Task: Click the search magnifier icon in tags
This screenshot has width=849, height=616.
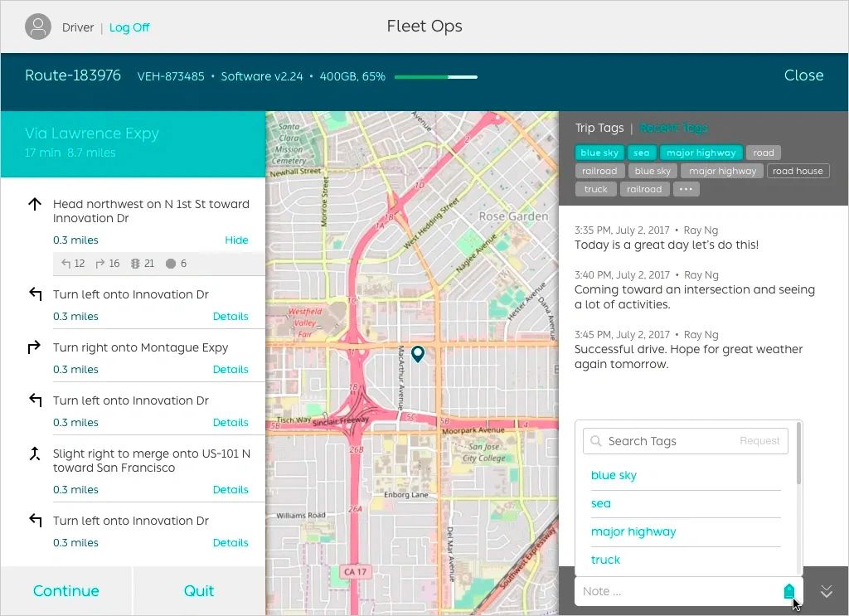Action: tap(595, 441)
